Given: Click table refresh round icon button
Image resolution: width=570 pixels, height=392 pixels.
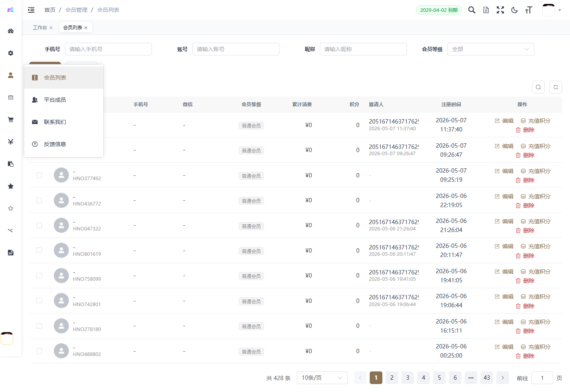Looking at the screenshot, I should (556, 87).
